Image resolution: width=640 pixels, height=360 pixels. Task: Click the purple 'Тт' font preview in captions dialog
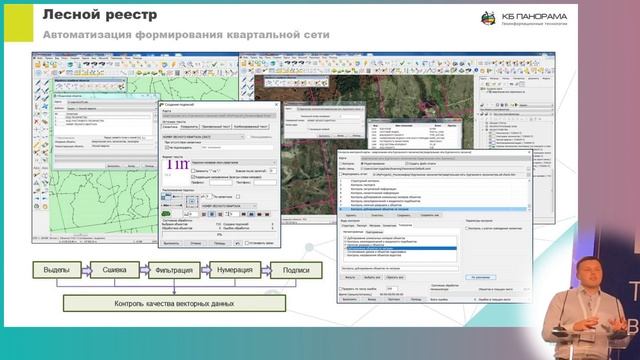[x=177, y=165]
